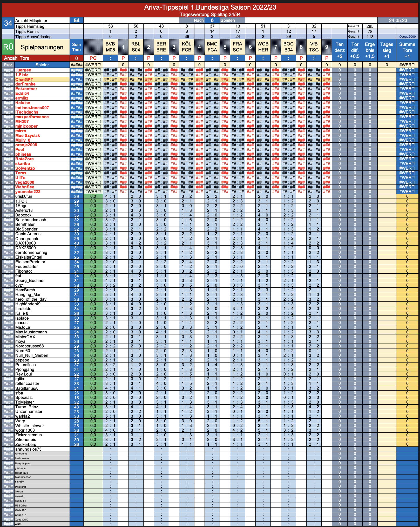Click the Nach label beside Spielen

point(199,21)
